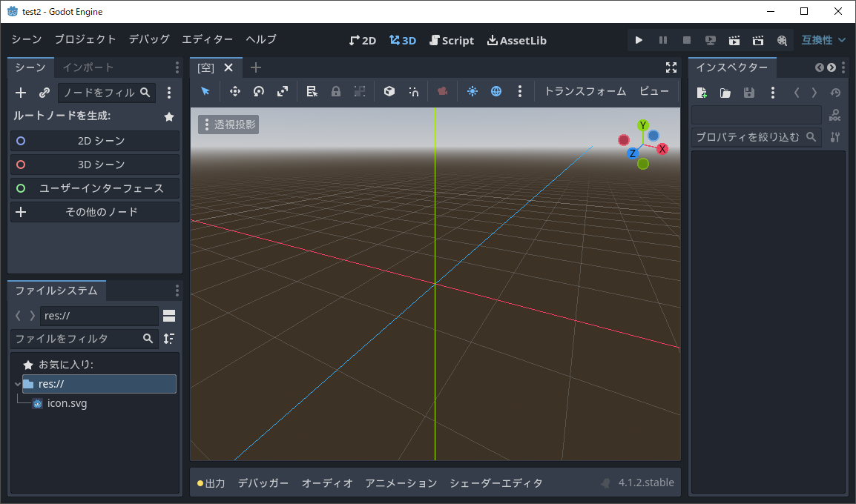Image resolution: width=856 pixels, height=504 pixels.
Task: Run the current scene clapper icon
Action: click(x=734, y=40)
